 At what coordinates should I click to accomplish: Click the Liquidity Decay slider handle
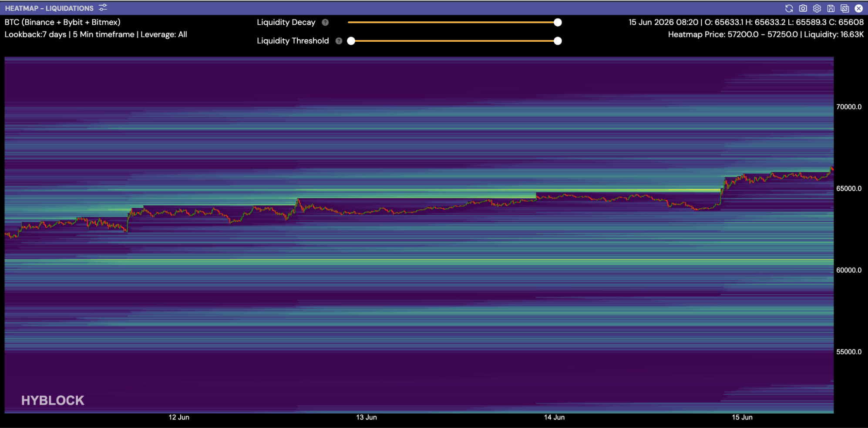tap(558, 23)
